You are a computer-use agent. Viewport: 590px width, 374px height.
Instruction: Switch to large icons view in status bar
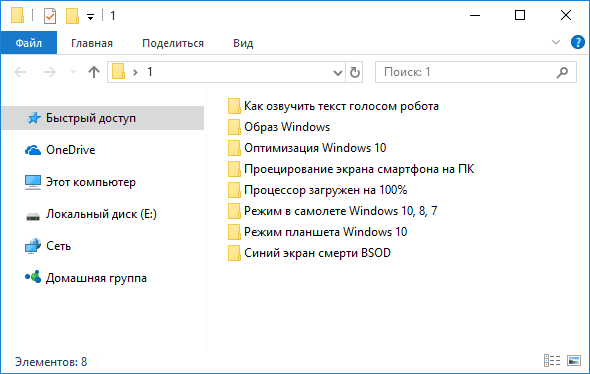pos(574,360)
